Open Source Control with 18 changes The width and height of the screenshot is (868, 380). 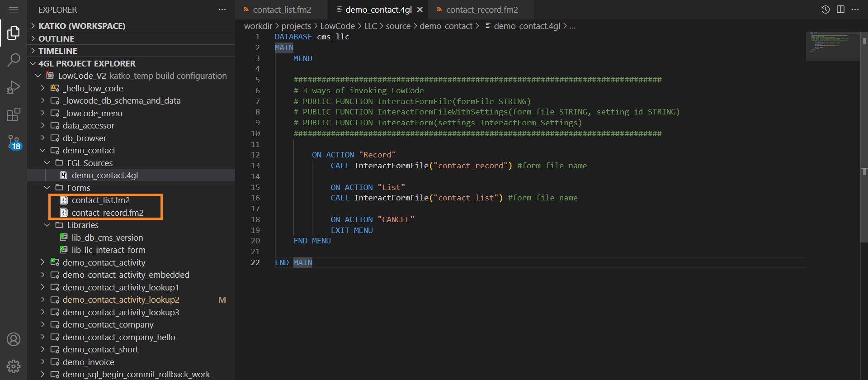[14, 142]
